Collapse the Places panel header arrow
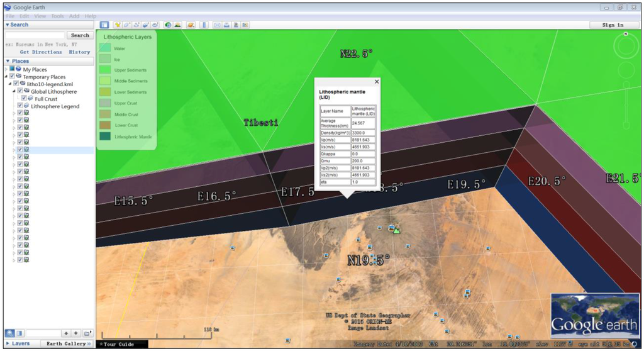 tap(8, 61)
